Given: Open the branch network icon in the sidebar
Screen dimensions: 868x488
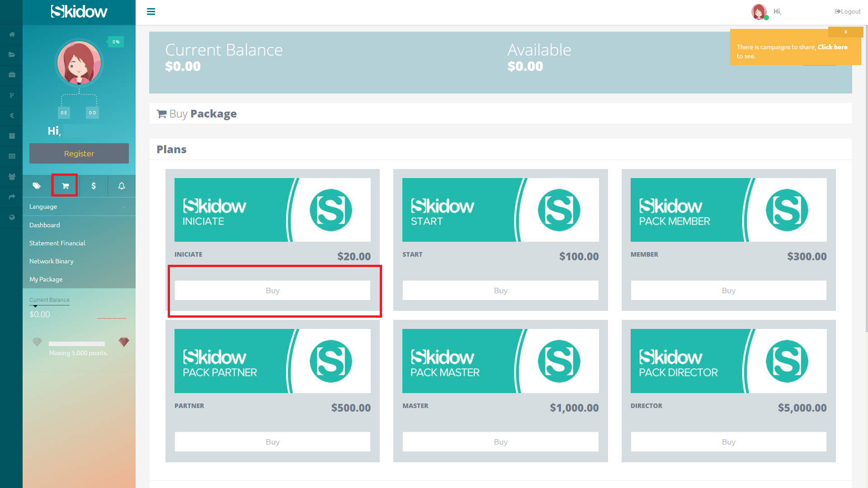Looking at the screenshot, I should coord(12,95).
